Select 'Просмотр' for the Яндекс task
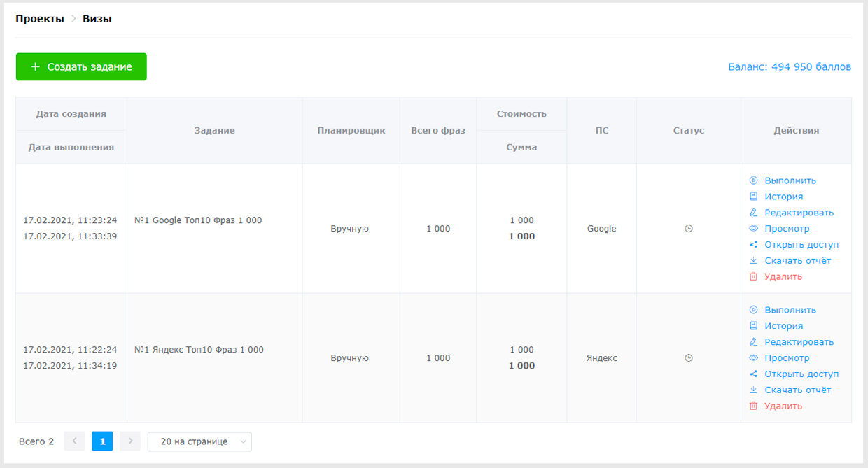868x468 pixels. coord(787,358)
